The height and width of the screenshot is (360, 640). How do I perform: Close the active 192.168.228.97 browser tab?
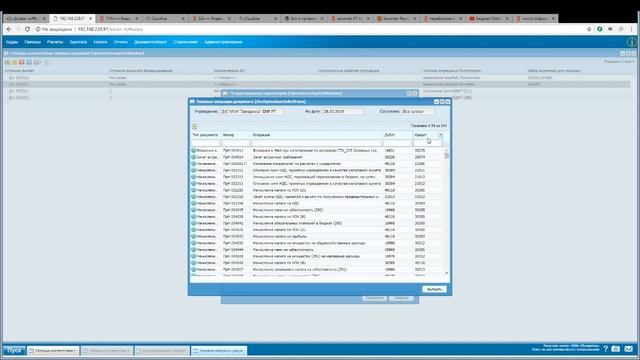(91, 19)
